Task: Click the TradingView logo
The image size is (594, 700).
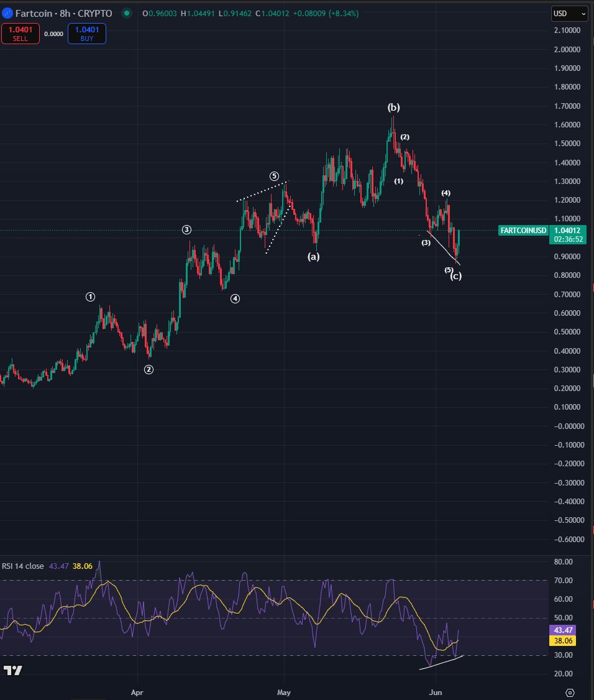Action: [12, 670]
